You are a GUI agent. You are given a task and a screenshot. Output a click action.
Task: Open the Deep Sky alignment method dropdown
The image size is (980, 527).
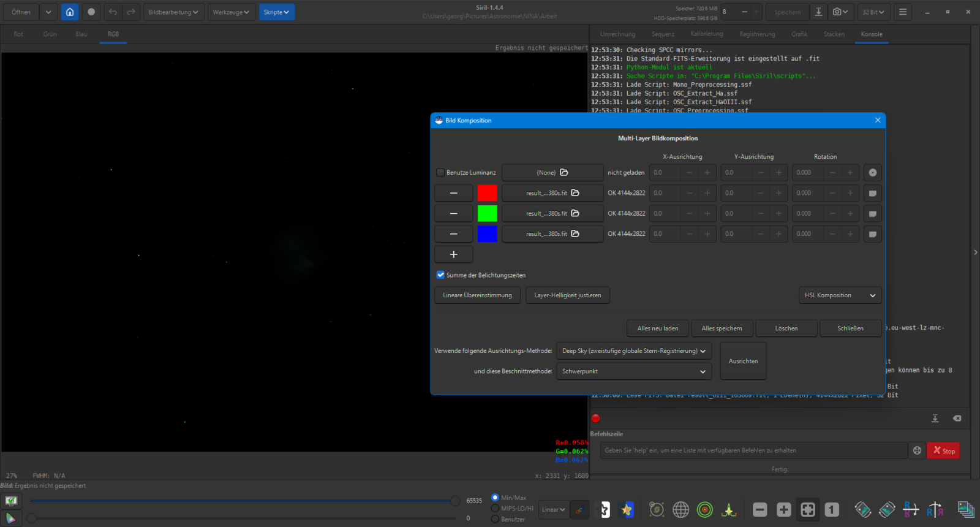click(x=634, y=351)
